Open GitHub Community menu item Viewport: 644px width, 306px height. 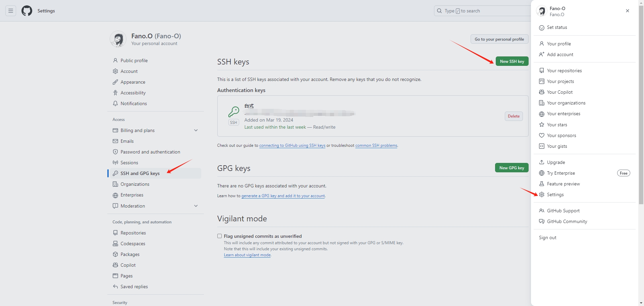pos(584,221)
